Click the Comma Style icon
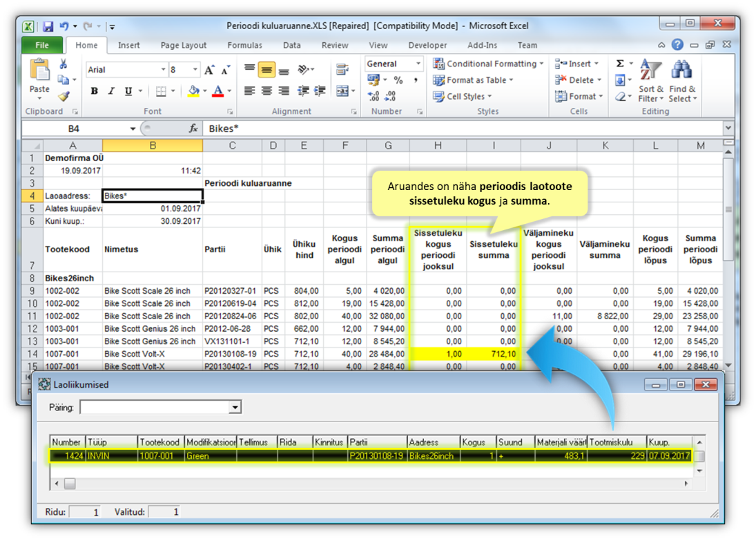This screenshot has width=756, height=539. [x=415, y=80]
